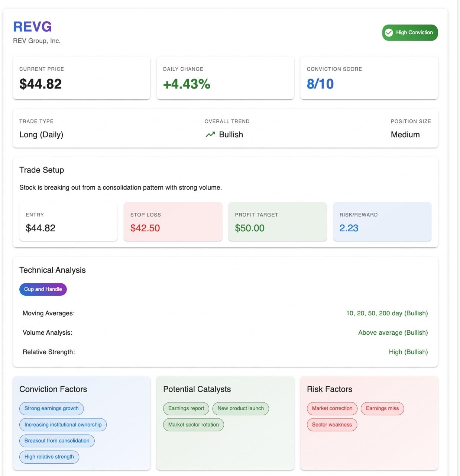Click the CURRENT PRICE label

click(42, 69)
